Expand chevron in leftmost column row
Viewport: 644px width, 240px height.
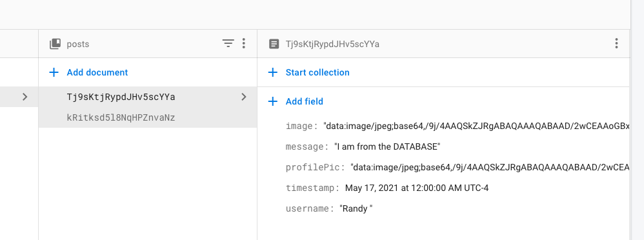point(25,97)
